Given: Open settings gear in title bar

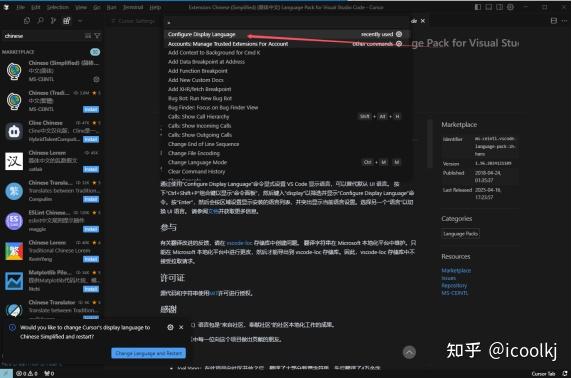Looking at the screenshot, I should (511, 7).
